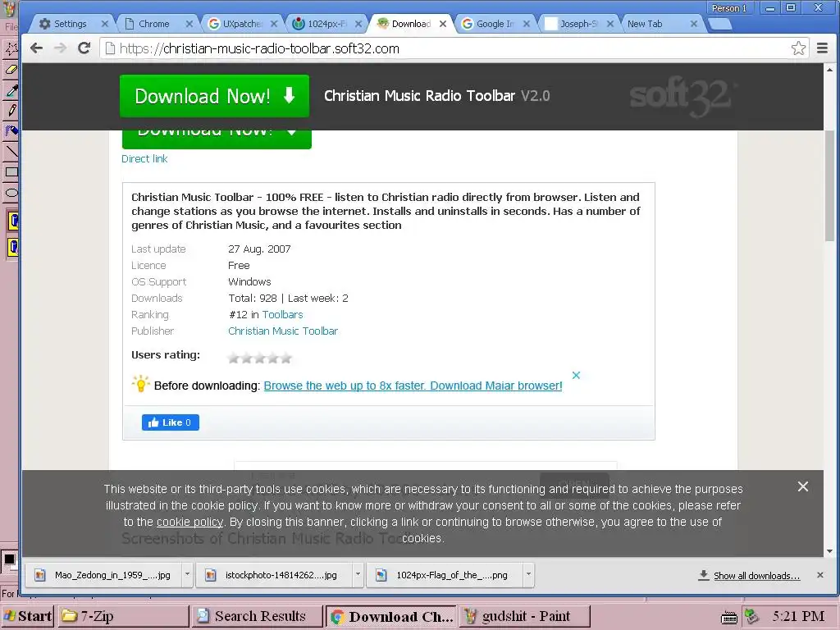Click the page vertical scrollbar thumb
The width and height of the screenshot is (840, 630).
pos(829,185)
